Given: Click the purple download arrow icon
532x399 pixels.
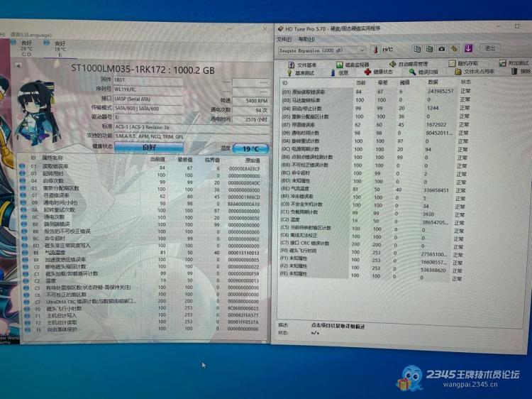Looking at the screenshot, I should pos(468,49).
